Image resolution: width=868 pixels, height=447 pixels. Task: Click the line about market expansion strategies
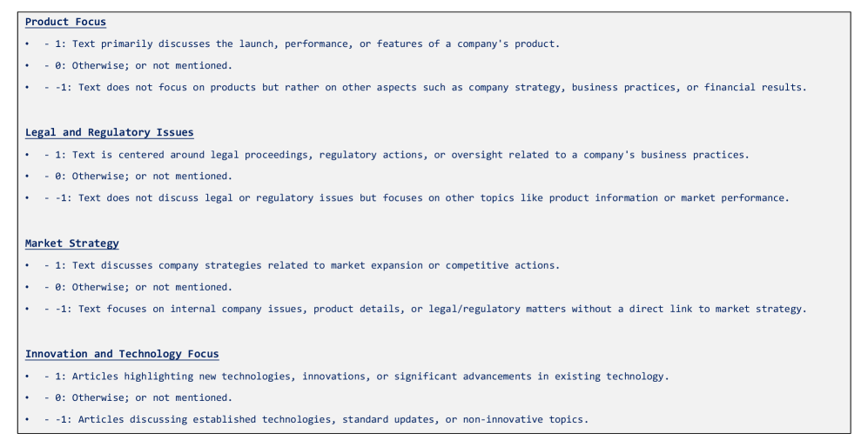tap(301, 265)
